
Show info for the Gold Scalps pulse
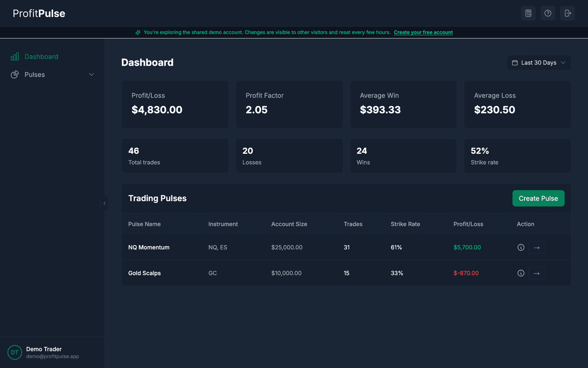521,273
